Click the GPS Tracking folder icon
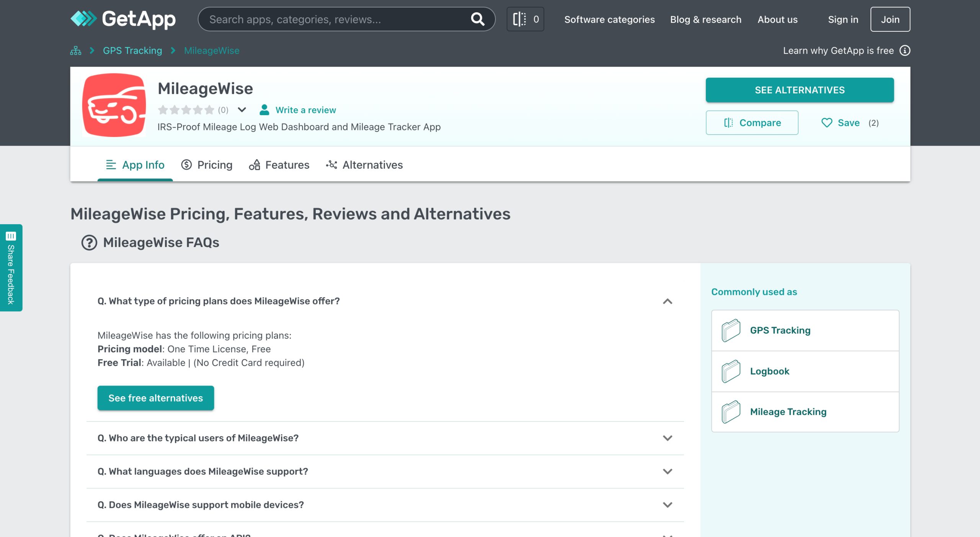The height and width of the screenshot is (537, 980). click(x=731, y=330)
